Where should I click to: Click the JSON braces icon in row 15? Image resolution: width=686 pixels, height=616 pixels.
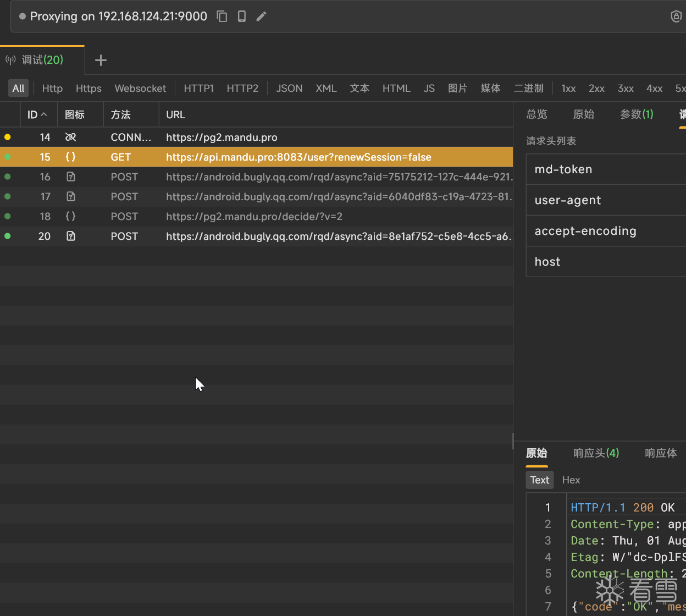point(70,157)
